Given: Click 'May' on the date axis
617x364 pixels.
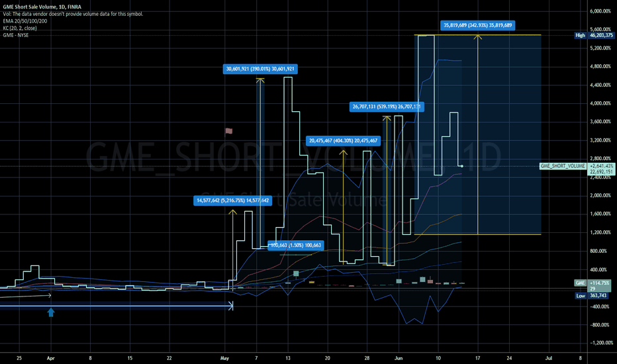Looking at the screenshot, I should pyautogui.click(x=224, y=359).
